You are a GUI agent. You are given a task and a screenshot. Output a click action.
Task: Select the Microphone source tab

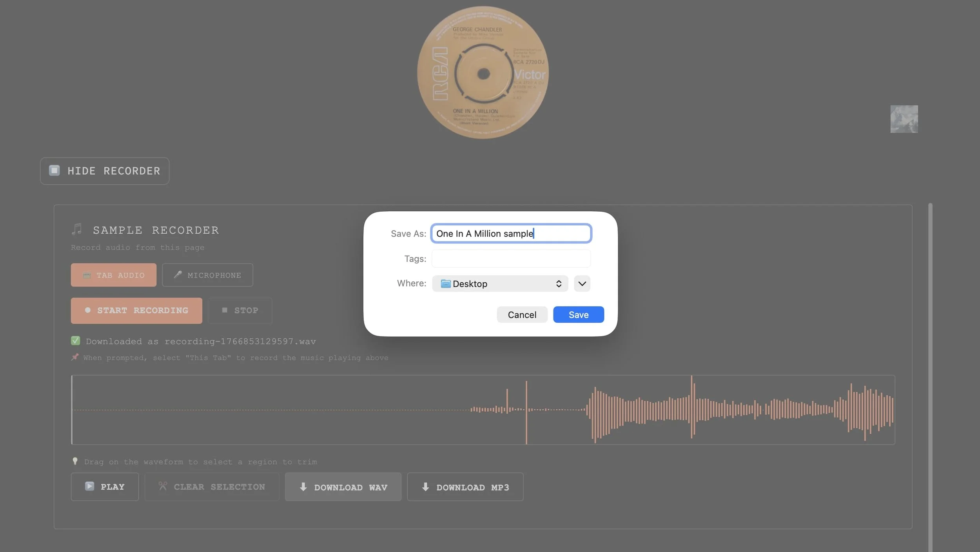click(207, 275)
